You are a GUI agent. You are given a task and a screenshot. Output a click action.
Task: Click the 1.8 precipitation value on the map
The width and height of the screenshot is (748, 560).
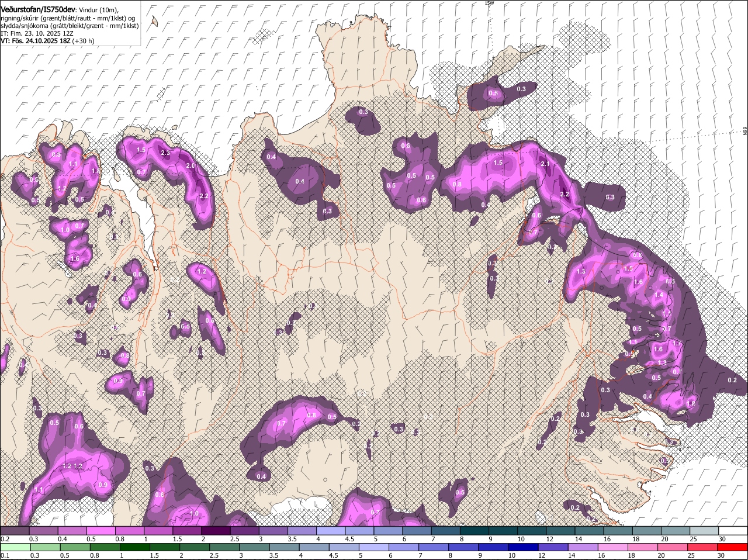click(x=692, y=403)
